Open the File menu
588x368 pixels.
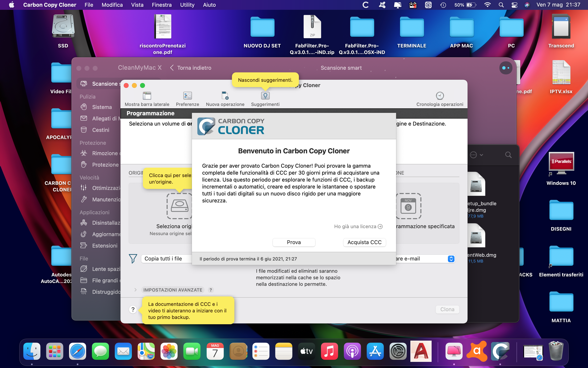pyautogui.click(x=89, y=5)
